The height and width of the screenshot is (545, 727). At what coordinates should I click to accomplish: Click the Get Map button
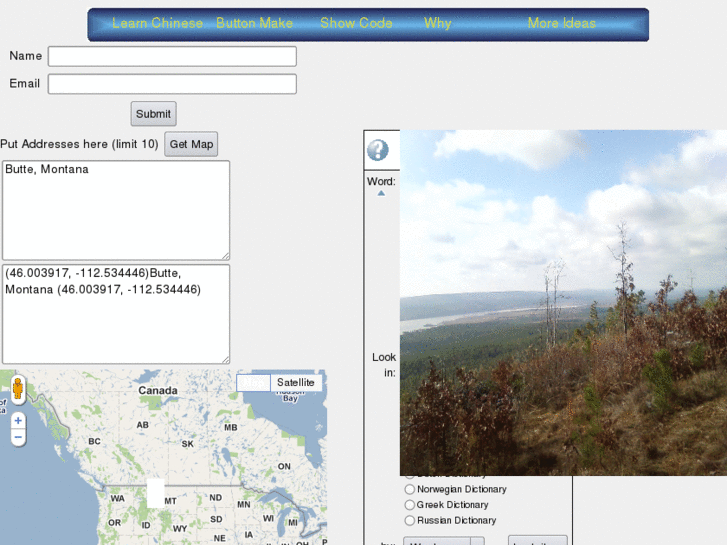[191, 144]
